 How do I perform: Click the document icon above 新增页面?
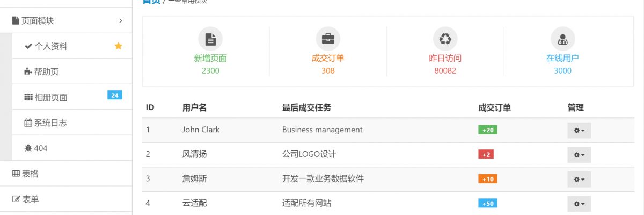click(x=210, y=39)
